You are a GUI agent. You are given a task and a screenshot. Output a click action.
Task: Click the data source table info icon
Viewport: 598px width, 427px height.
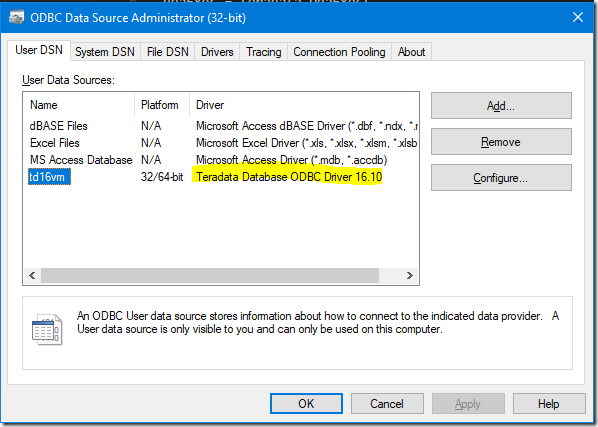tap(47, 330)
